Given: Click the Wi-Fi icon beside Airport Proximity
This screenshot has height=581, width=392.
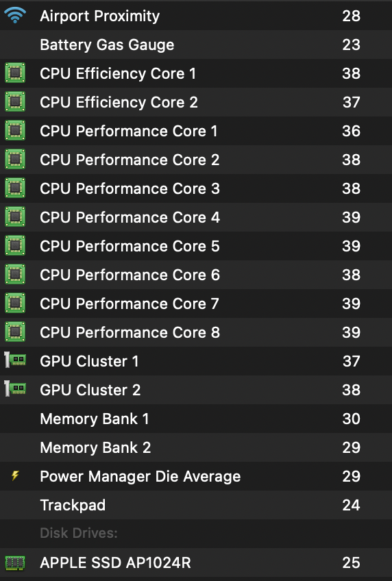Looking at the screenshot, I should [15, 16].
